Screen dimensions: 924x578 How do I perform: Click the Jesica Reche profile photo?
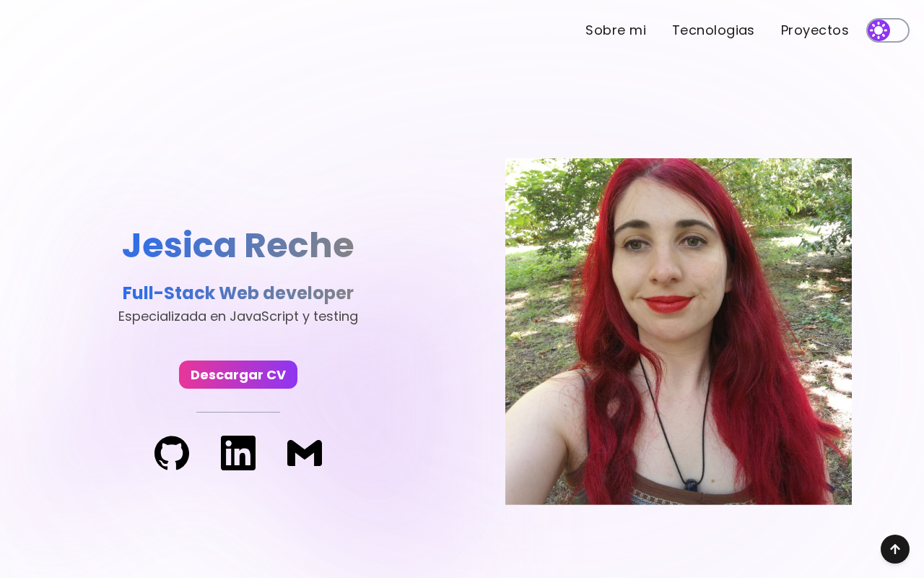(679, 332)
